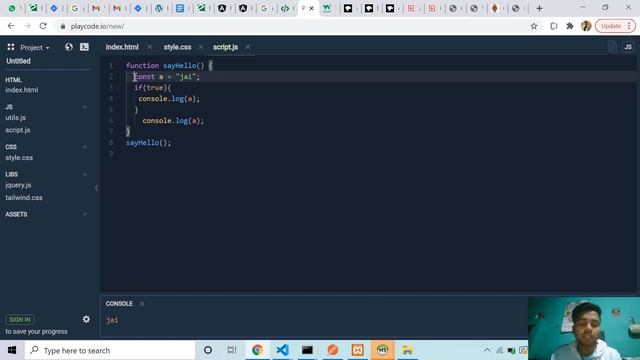Click the Untitled project name
Screen dimensions: 640x360
pyautogui.click(x=18, y=61)
